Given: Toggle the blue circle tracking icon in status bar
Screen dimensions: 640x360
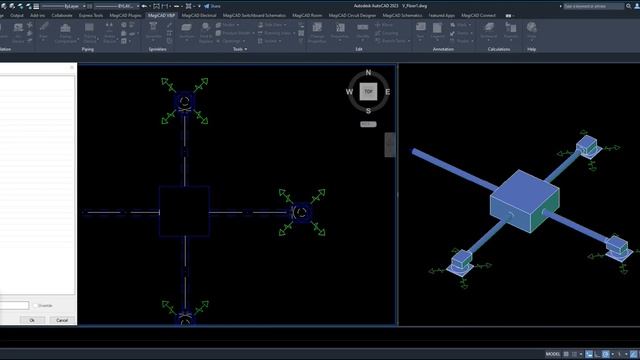Looking at the screenshot, I should coord(606,354).
